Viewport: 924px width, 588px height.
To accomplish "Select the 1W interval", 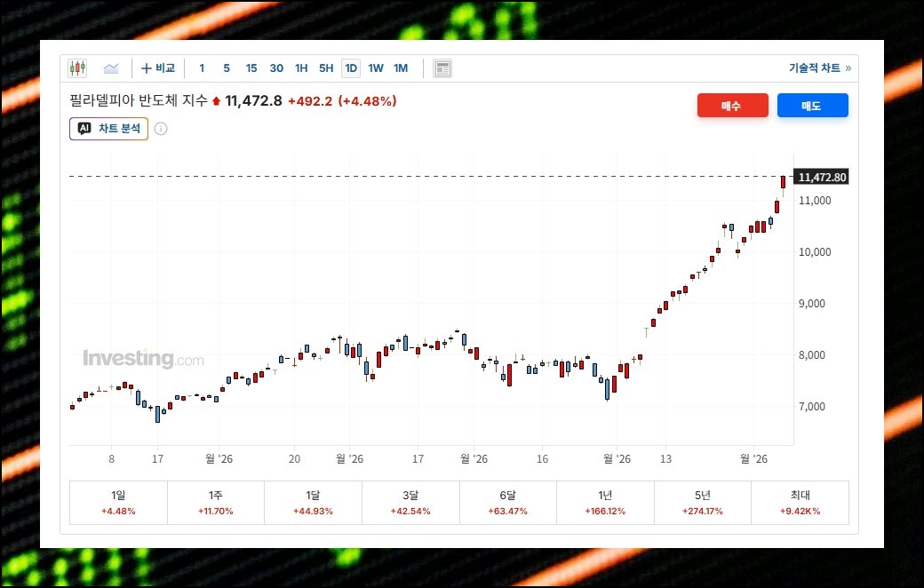I will [x=375, y=68].
